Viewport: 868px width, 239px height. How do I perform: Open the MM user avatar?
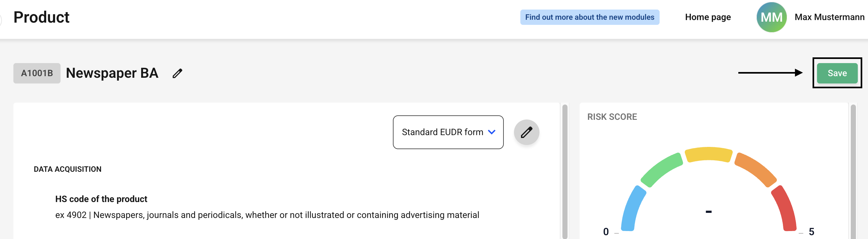pyautogui.click(x=771, y=17)
